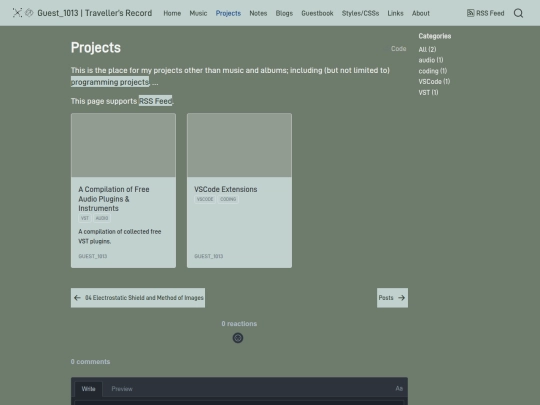Open the Guestbook menu item
540x405 pixels.
pyautogui.click(x=317, y=13)
